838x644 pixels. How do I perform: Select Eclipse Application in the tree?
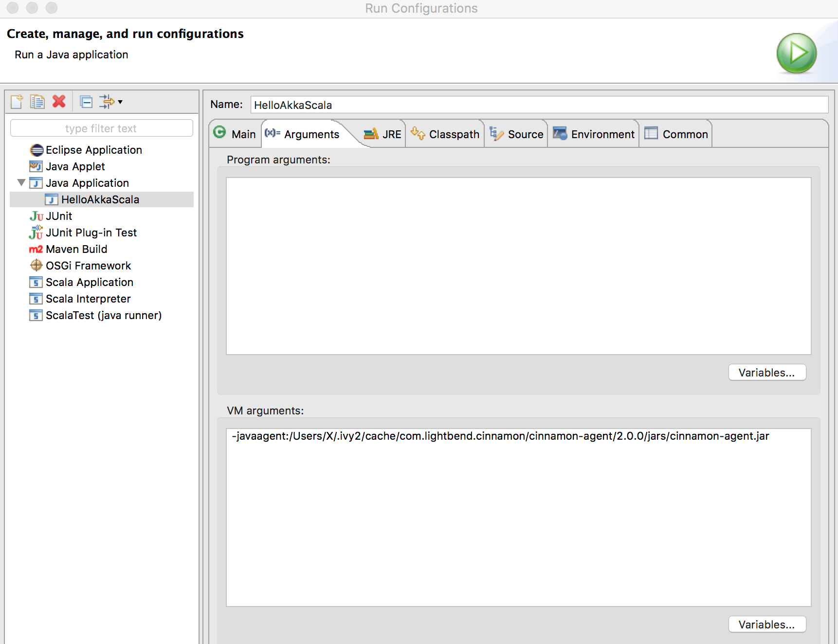[x=94, y=150]
